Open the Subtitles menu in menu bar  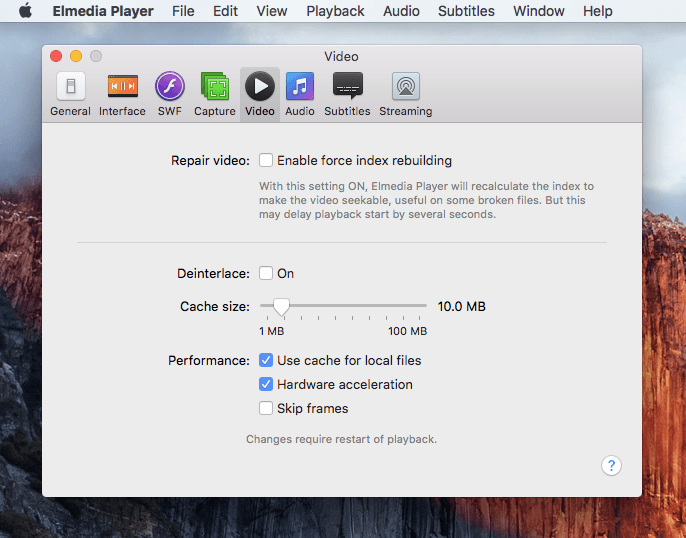466,11
